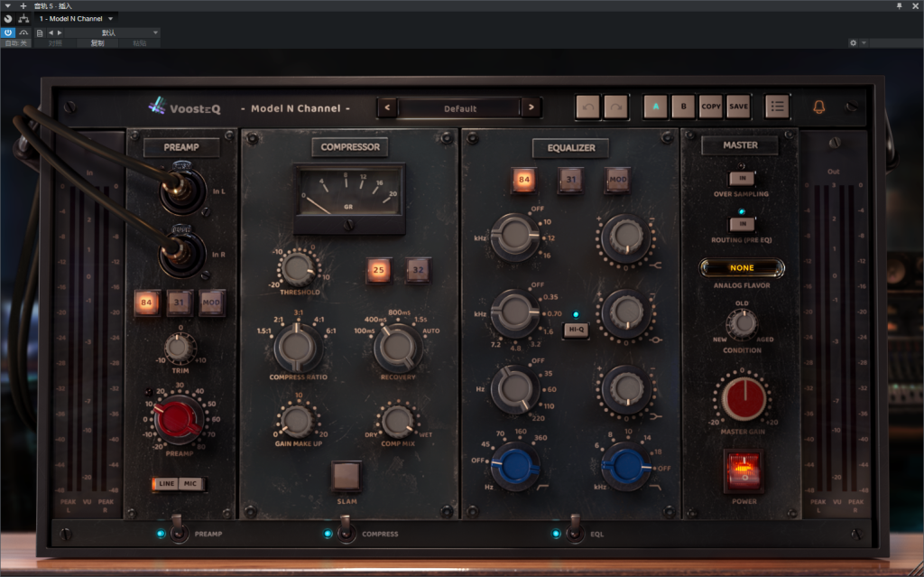This screenshot has width=924, height=577.
Task: Flip the EQL section toggle switch
Action: [575, 530]
